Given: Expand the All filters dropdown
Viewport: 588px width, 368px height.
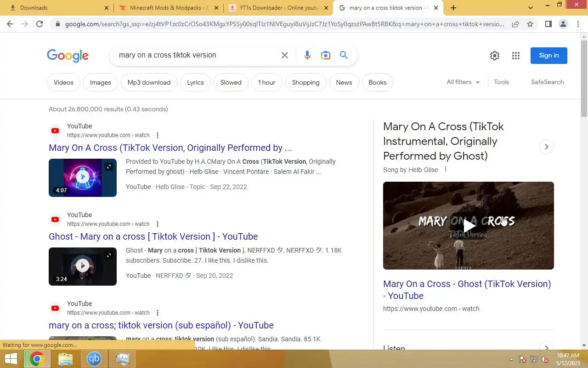Looking at the screenshot, I should (x=463, y=82).
